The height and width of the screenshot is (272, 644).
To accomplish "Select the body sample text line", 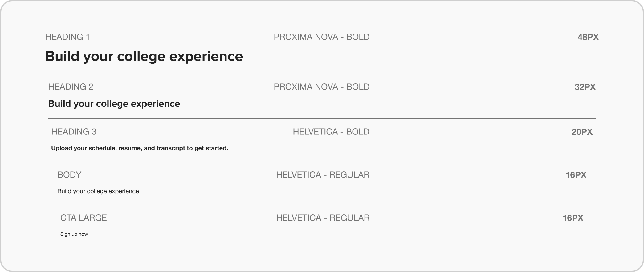I will 98,191.
